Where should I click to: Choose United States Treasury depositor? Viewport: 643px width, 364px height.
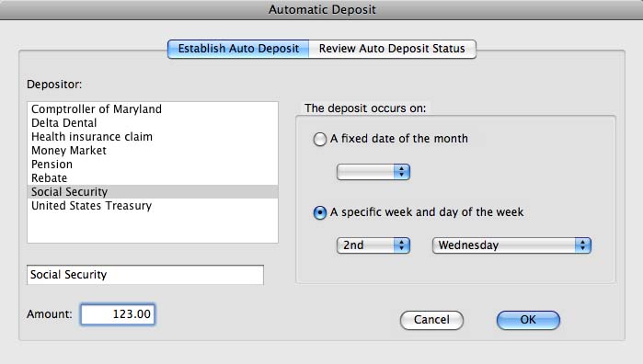pos(153,206)
